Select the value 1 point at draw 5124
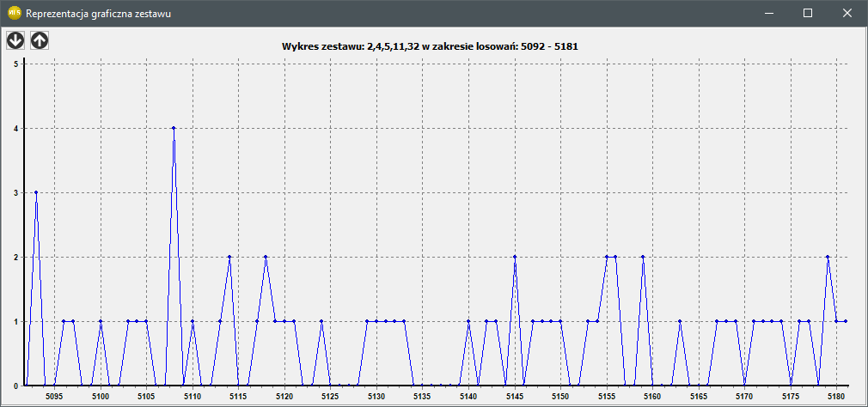 321,321
